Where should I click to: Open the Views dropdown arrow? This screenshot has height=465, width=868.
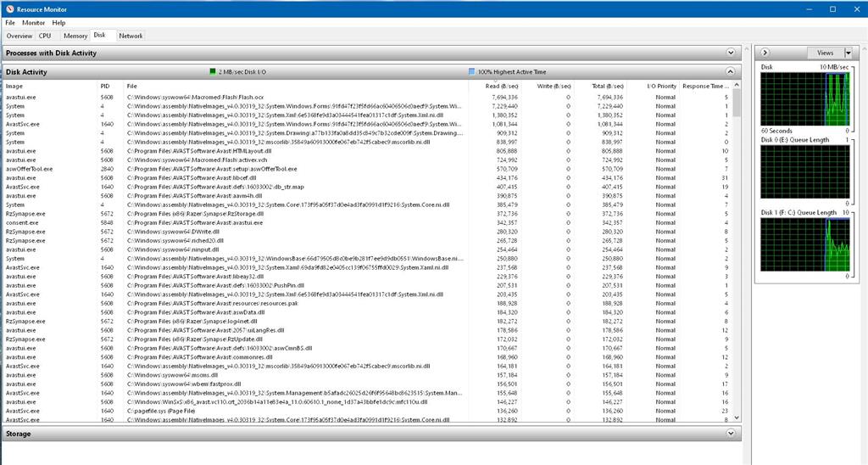848,53
